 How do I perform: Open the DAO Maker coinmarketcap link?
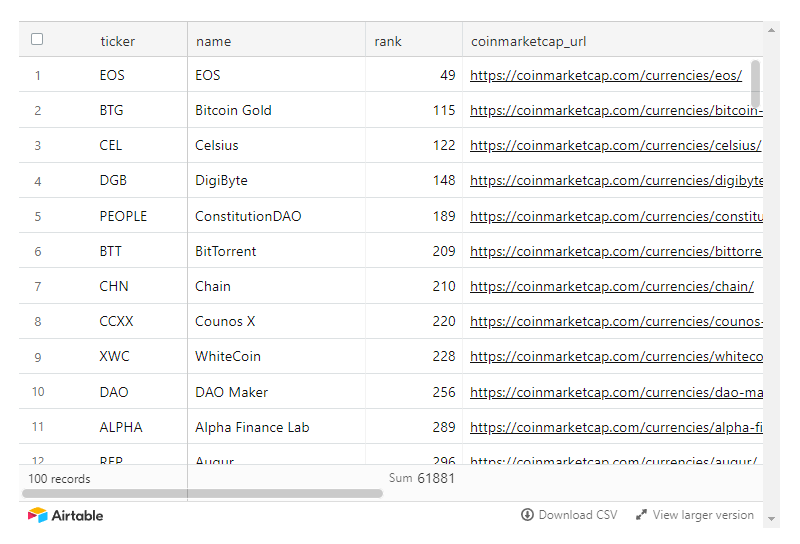616,392
